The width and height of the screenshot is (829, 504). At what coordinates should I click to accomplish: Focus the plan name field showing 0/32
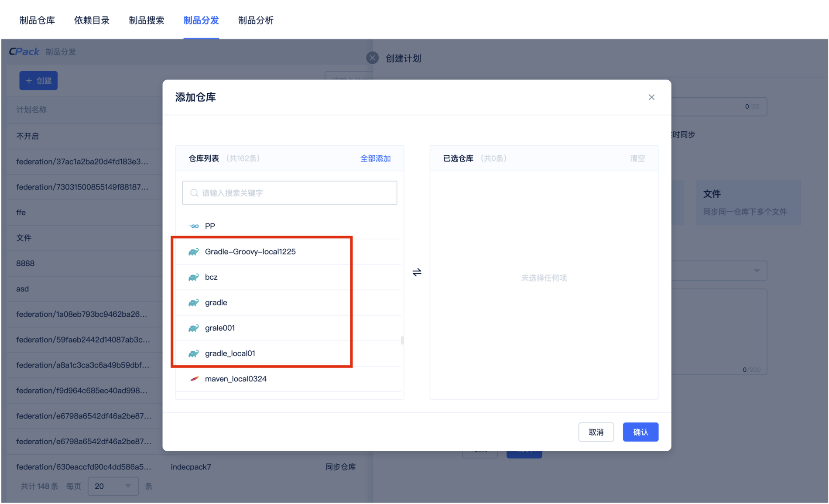(719, 106)
